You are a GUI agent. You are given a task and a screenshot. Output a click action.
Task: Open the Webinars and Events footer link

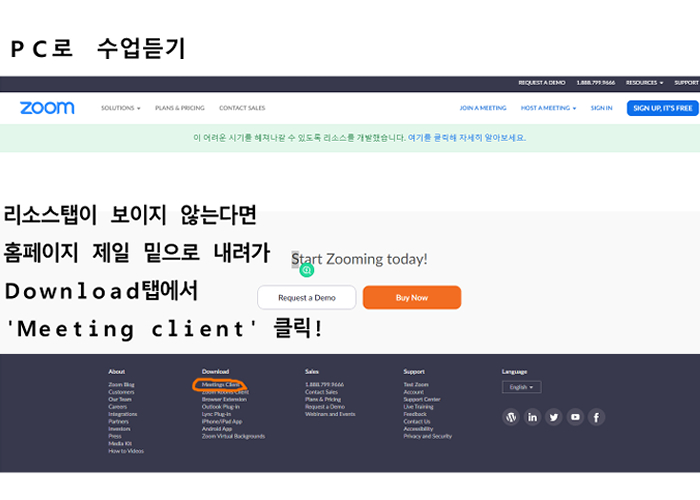tap(330, 414)
